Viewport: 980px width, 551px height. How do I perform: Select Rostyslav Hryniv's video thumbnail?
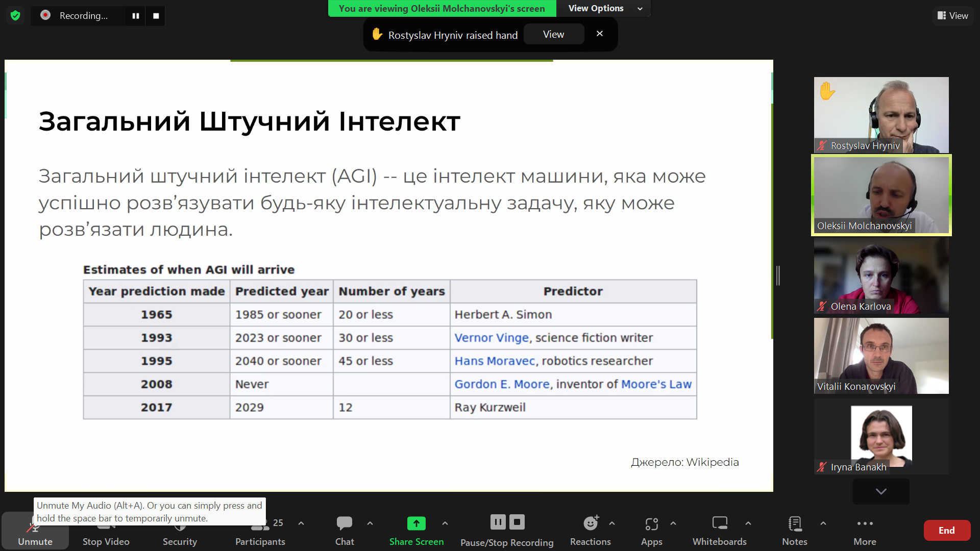[881, 115]
